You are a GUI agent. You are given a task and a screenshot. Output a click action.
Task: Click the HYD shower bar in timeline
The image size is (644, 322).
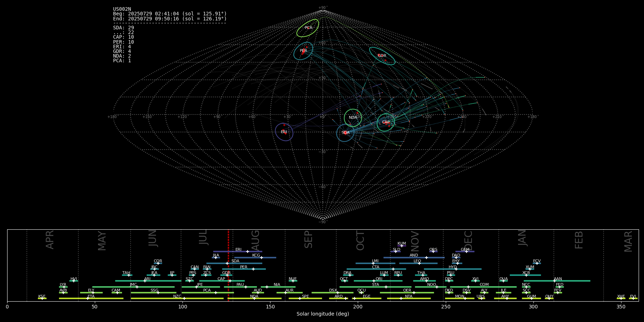click(x=453, y=269)
